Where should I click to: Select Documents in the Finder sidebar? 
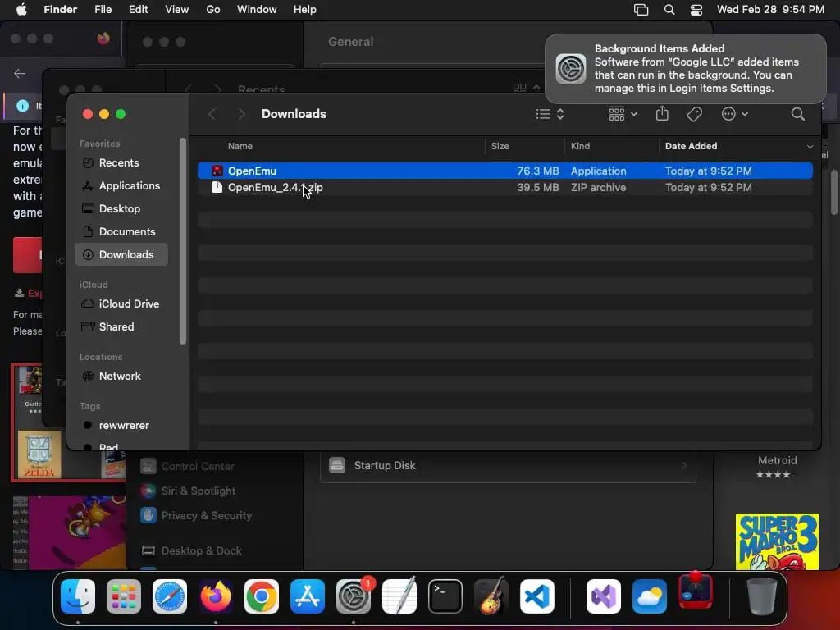(x=121, y=232)
